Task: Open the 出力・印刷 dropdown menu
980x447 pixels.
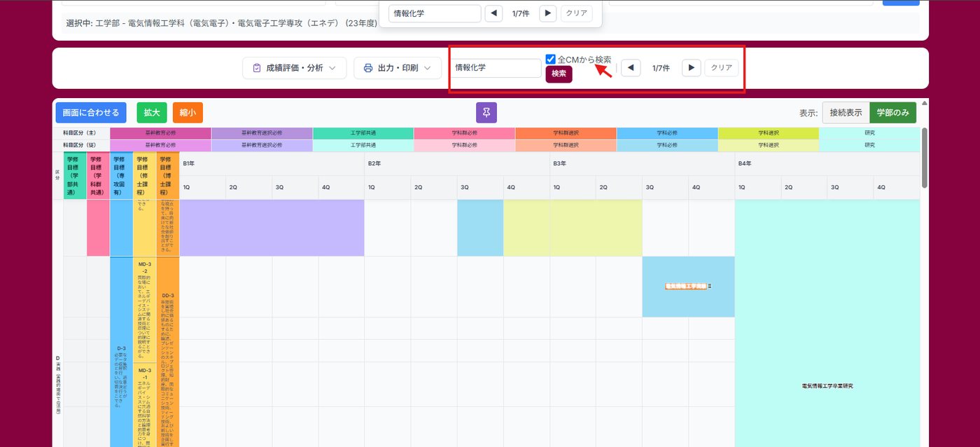Action: point(398,68)
